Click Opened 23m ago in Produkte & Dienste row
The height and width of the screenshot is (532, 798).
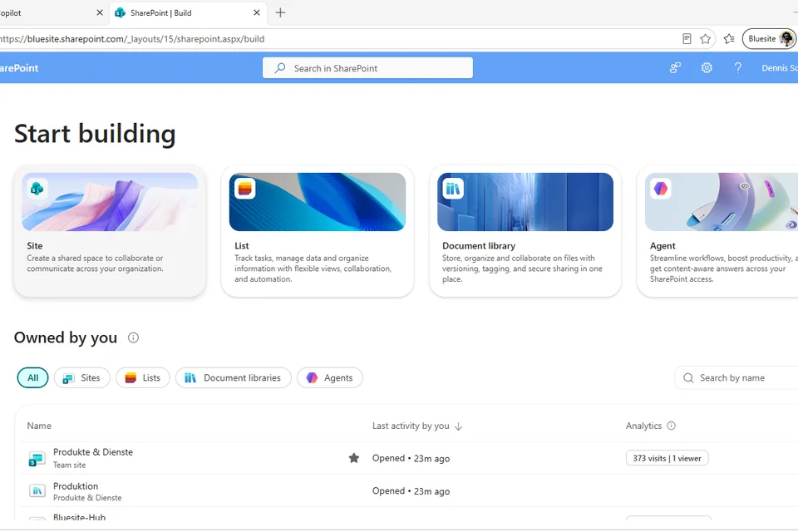tap(411, 458)
